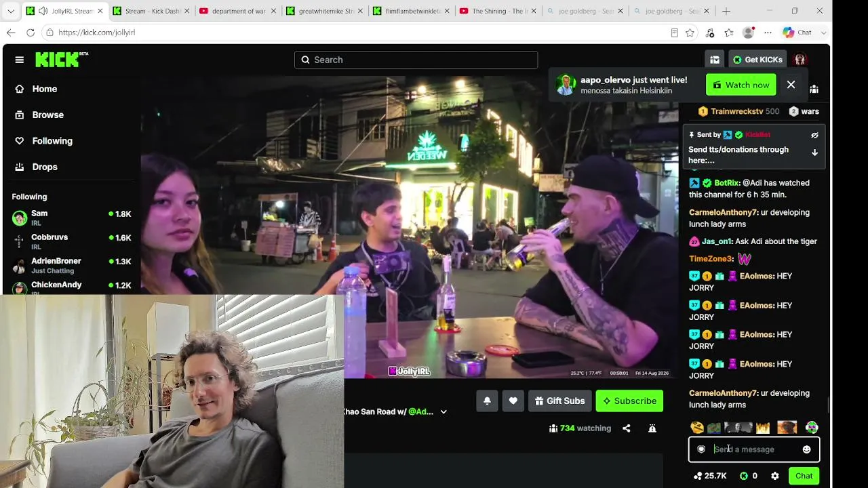The image size is (868, 488).
Task: Switch to The Shining YouTube tab
Action: coord(497,11)
